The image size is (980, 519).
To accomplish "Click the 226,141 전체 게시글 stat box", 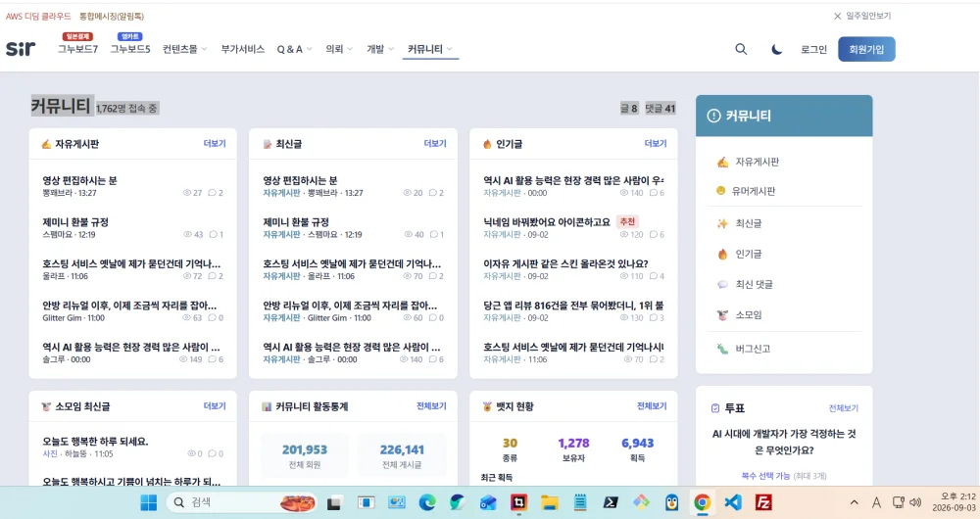I will pyautogui.click(x=402, y=455).
